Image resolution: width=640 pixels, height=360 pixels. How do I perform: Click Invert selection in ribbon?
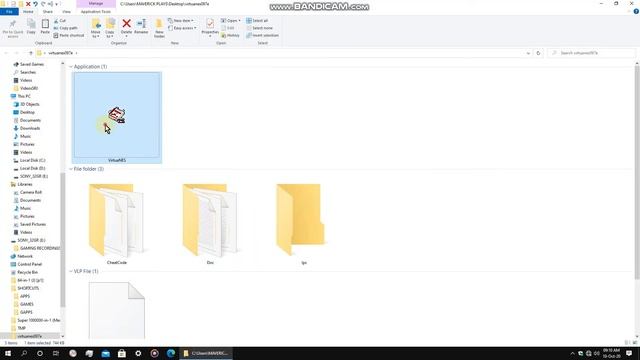coord(262,36)
